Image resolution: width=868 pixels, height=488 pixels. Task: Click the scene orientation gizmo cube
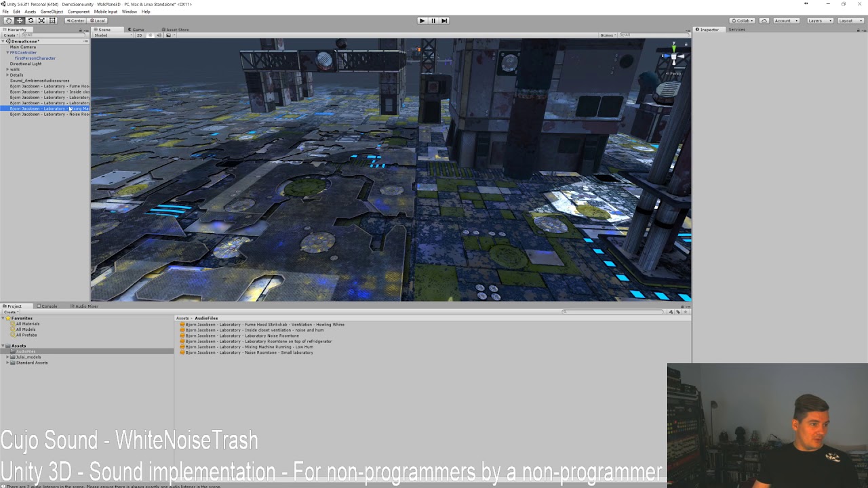point(673,58)
